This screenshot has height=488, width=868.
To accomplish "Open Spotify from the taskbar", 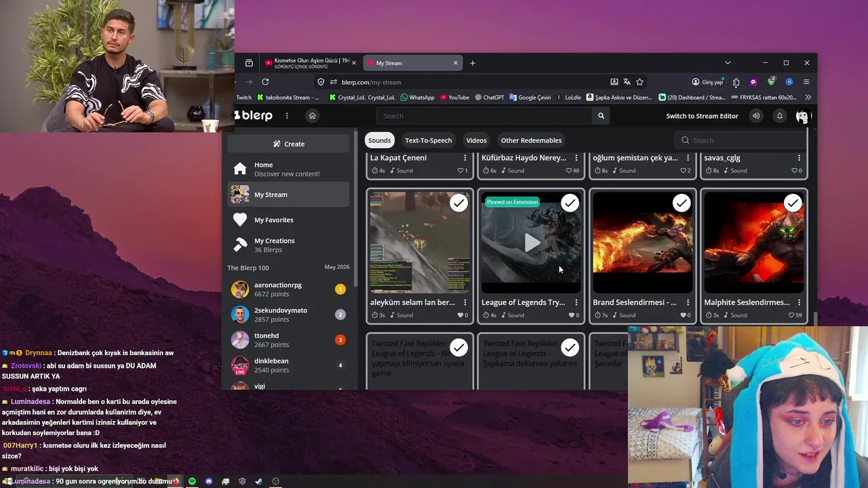I will coord(192,481).
